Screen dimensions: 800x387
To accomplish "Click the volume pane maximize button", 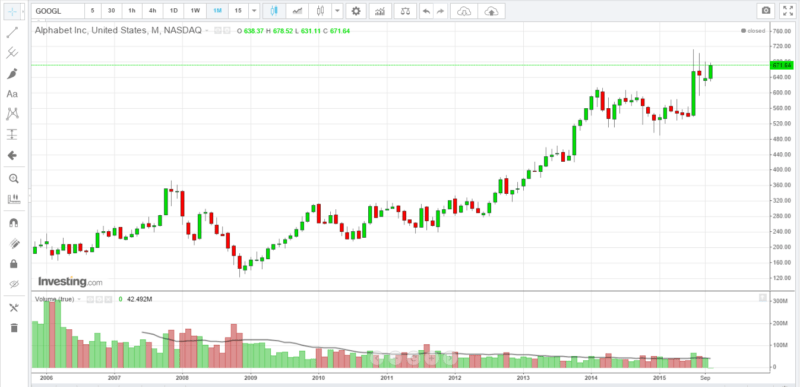I will pos(763,297).
